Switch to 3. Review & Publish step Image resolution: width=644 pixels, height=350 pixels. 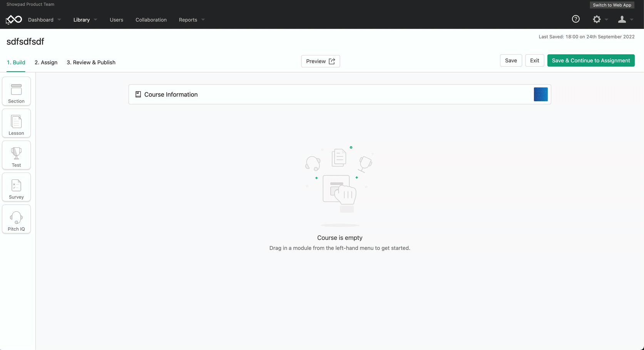tap(91, 62)
